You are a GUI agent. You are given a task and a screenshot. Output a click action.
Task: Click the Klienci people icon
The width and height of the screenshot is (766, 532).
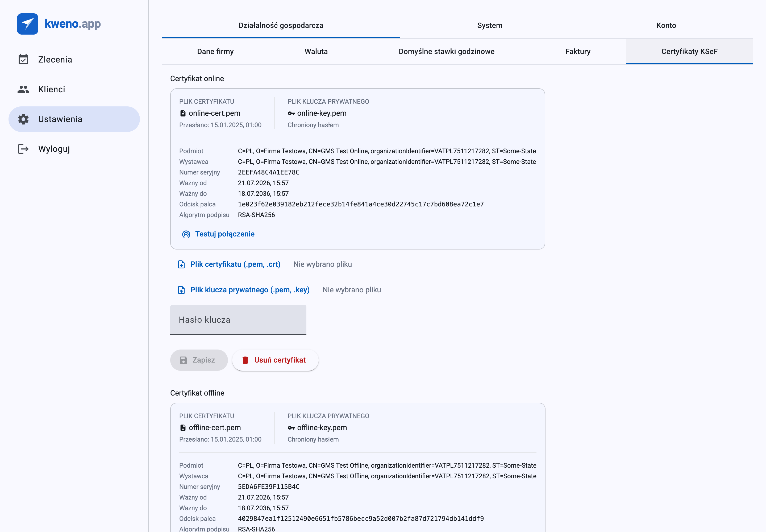23,89
